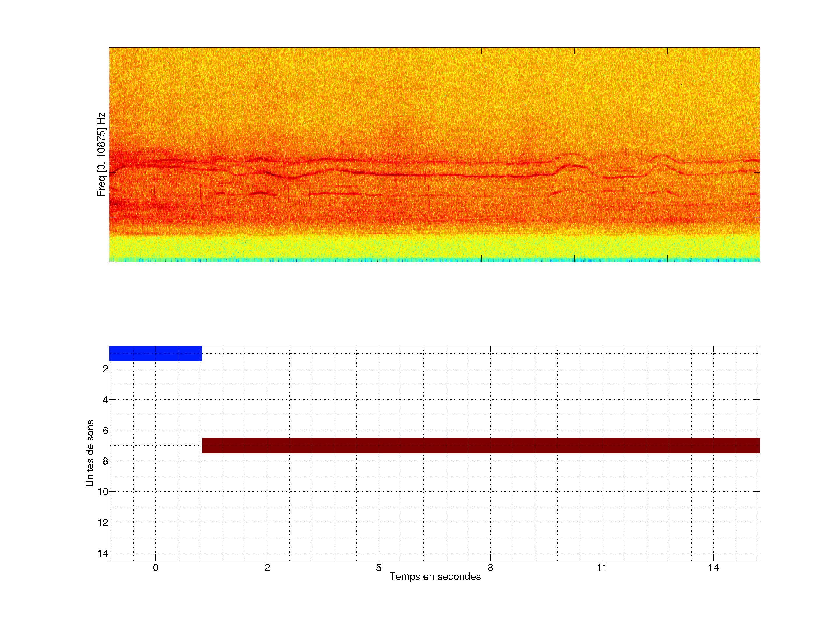
Task: Click the blue bar in the lower plot
Action: pos(155,353)
